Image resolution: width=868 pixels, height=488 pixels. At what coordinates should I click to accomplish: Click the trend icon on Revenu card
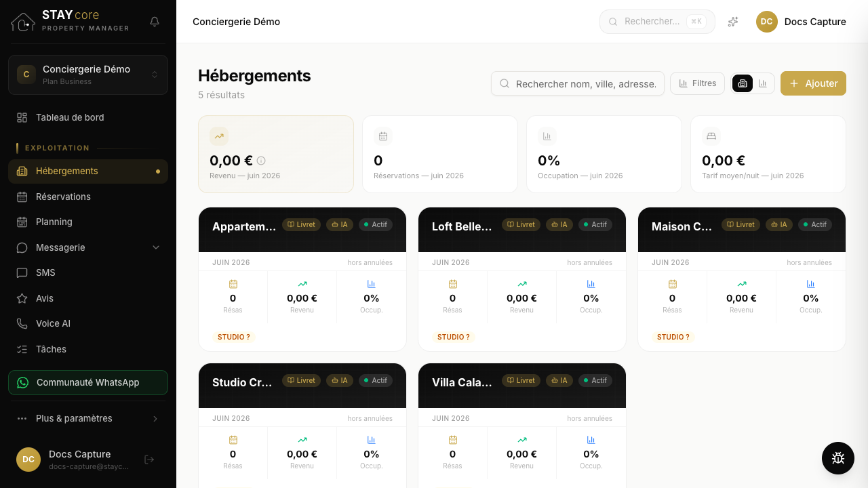click(219, 136)
